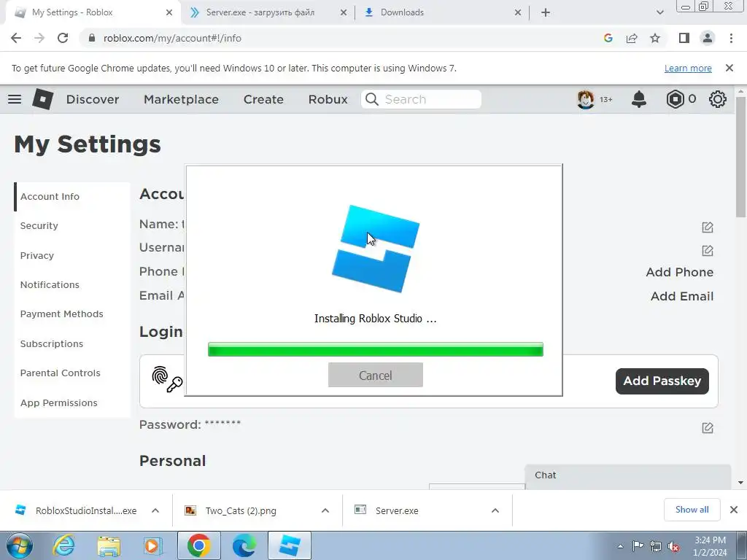Toggle Chrome side panel
Screen dimensions: 747x560
point(684,38)
